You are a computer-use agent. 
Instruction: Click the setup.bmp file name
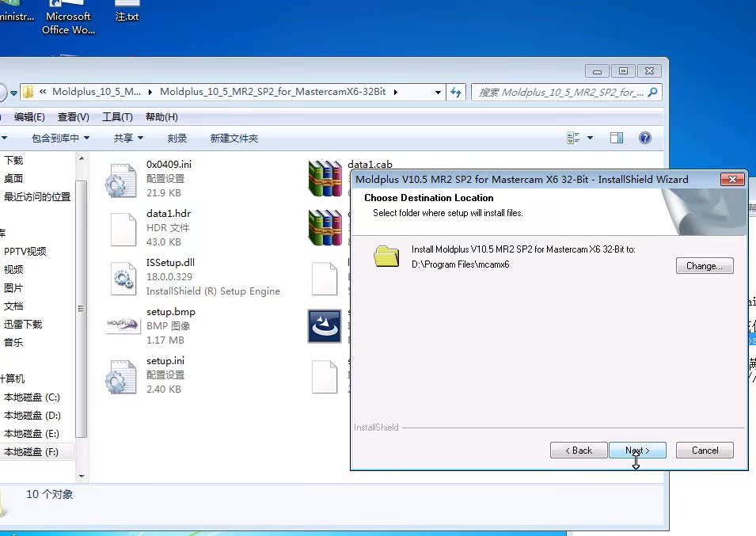171,312
